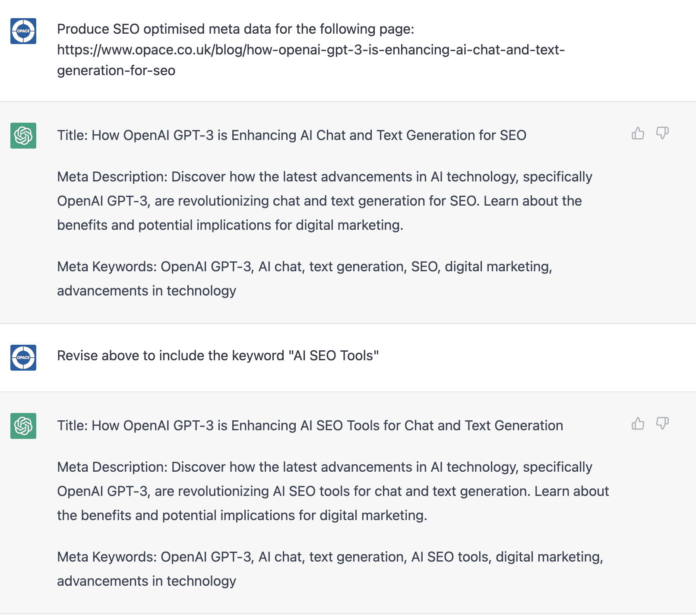Click the ChatGPT logo on the first response
This screenshot has height=616, width=696.
tap(23, 136)
